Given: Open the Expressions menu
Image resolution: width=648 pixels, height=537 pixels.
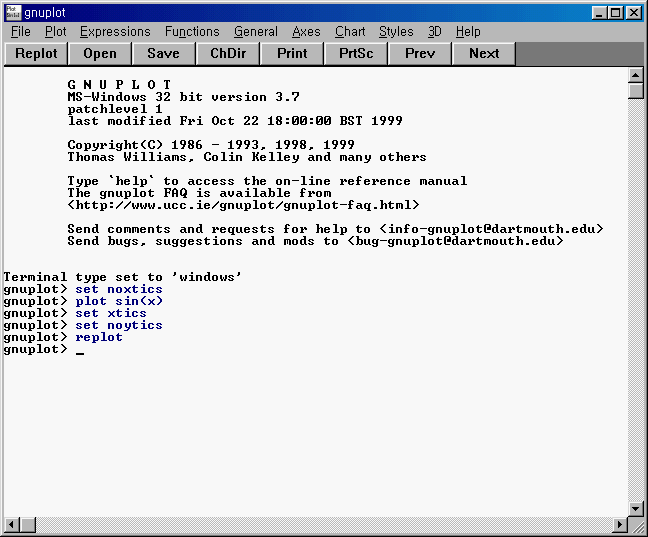Looking at the screenshot, I should click(x=115, y=31).
